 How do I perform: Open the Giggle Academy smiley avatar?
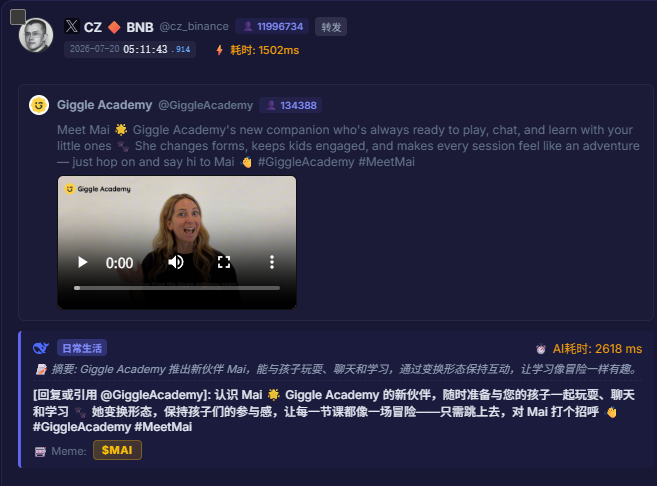click(39, 105)
